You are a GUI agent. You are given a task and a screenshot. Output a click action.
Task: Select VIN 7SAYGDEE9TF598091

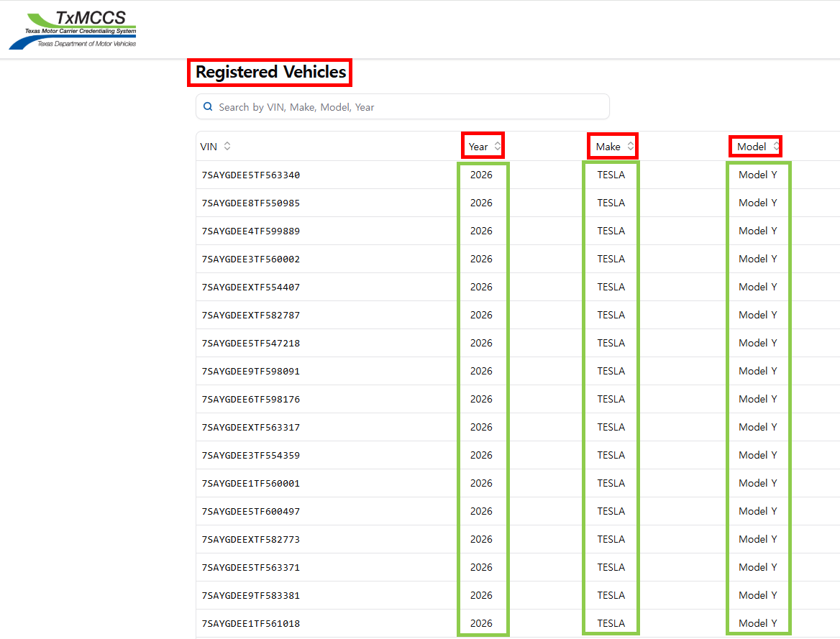tap(251, 371)
